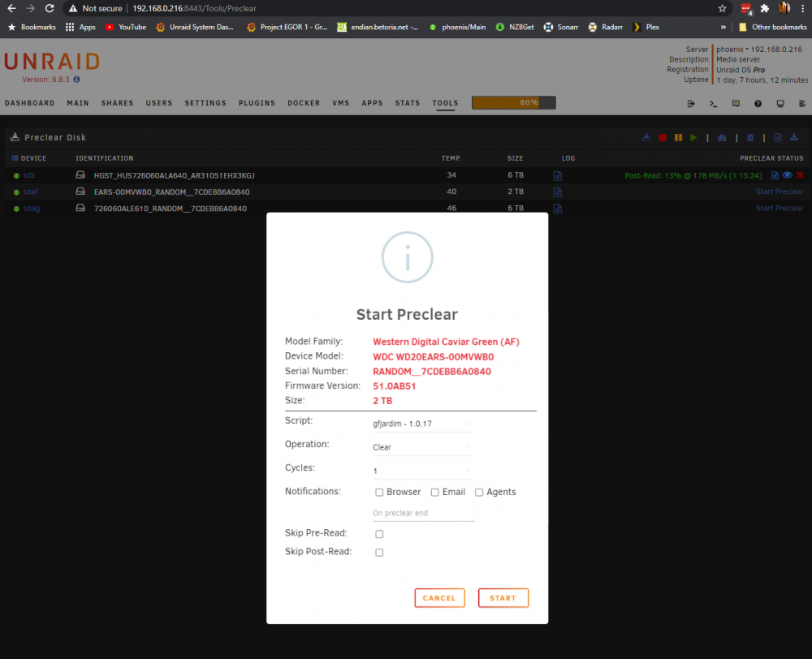The image size is (812, 659).
Task: Open the log icon for sdz row
Action: tap(557, 176)
